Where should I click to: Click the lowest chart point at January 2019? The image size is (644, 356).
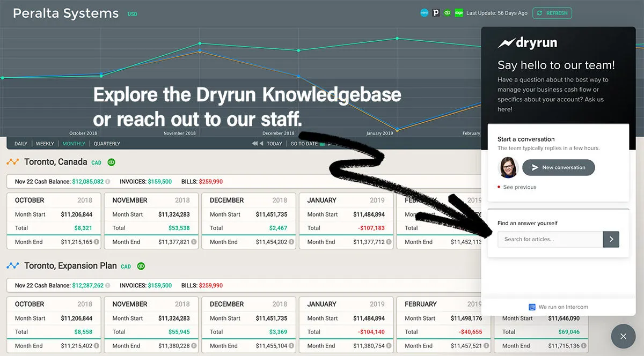(397, 129)
